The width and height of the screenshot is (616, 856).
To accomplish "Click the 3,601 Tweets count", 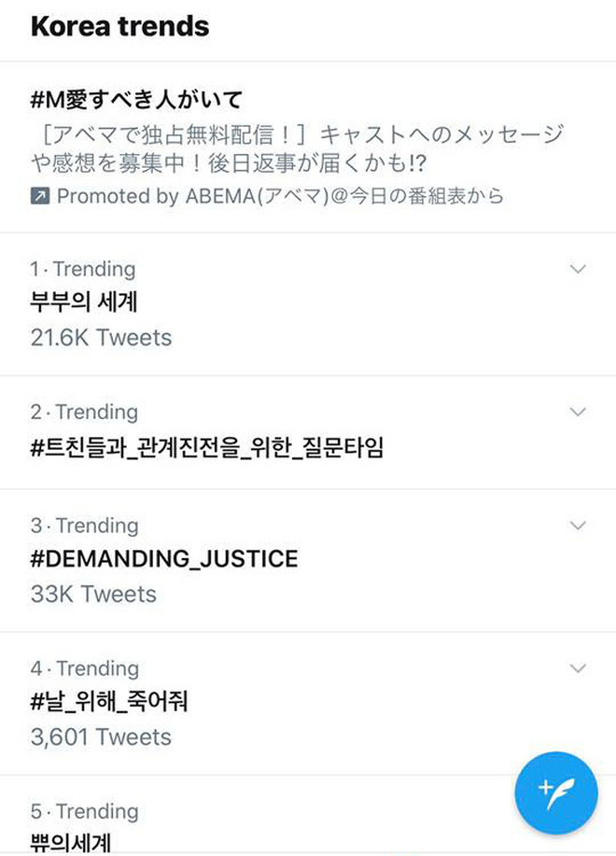I will point(101,737).
